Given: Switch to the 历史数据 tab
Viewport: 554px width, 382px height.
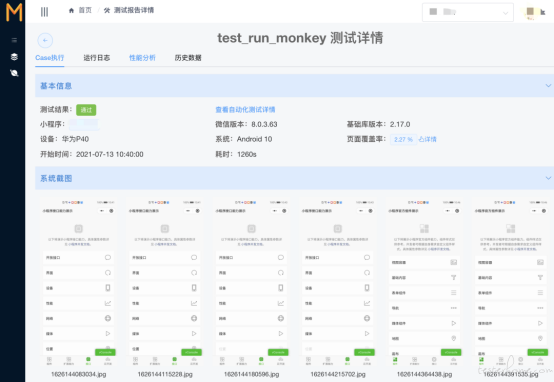Looking at the screenshot, I should click(188, 58).
